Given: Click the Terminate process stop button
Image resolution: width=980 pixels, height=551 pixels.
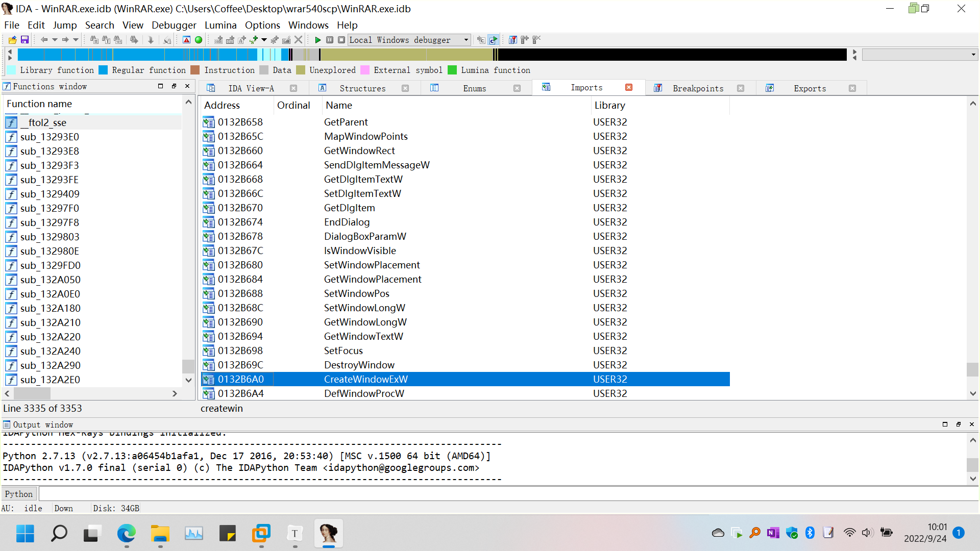Looking at the screenshot, I should (x=341, y=40).
